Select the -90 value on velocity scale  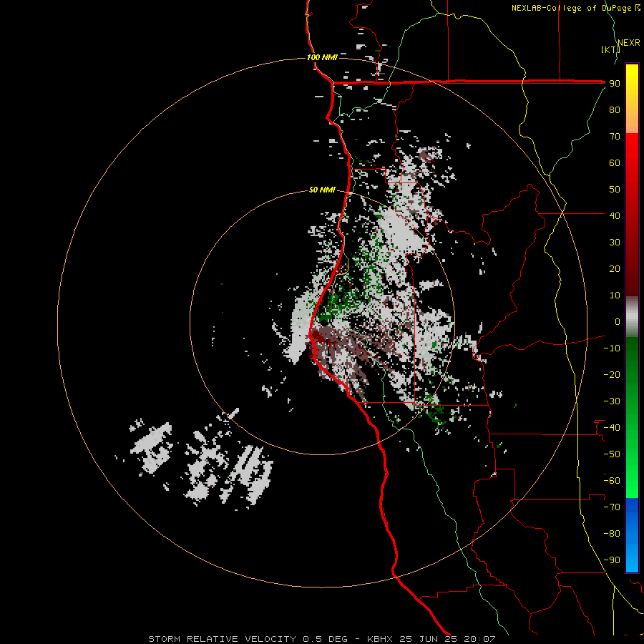[612, 560]
